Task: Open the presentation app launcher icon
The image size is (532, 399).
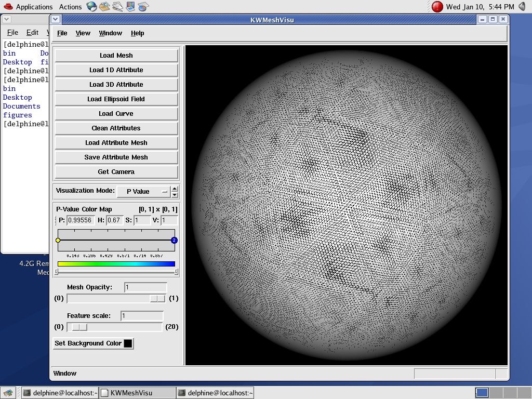Action: pyautogui.click(x=131, y=7)
